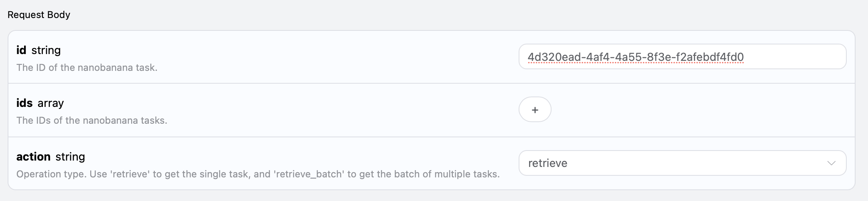Click the array type label beside ids
This screenshot has height=201, width=868.
51,103
